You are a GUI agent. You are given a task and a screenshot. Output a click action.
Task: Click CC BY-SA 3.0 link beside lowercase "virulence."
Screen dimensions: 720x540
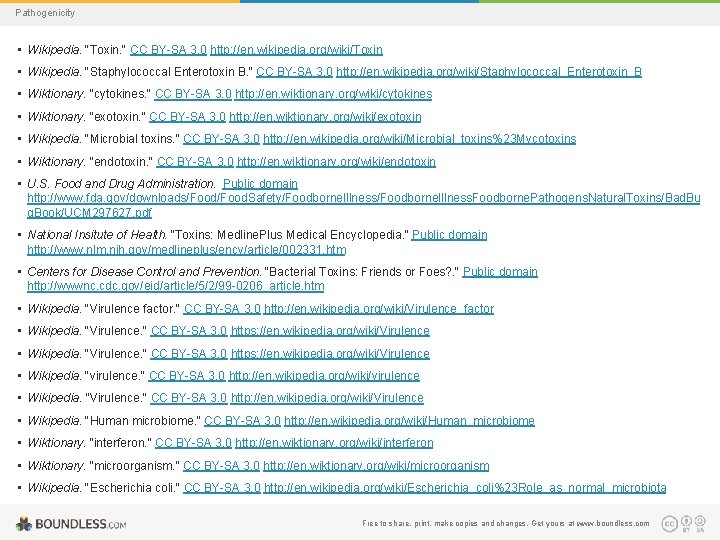[186, 376]
